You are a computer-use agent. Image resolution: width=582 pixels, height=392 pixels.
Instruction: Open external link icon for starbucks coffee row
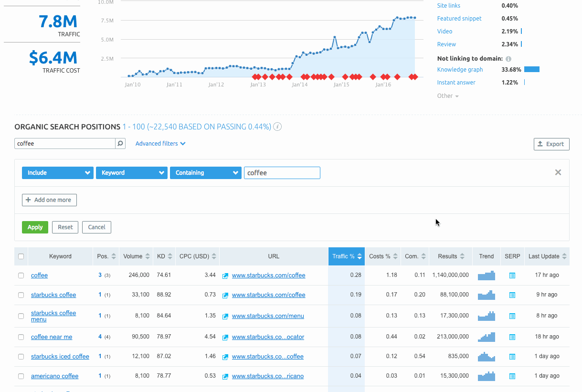point(226,295)
